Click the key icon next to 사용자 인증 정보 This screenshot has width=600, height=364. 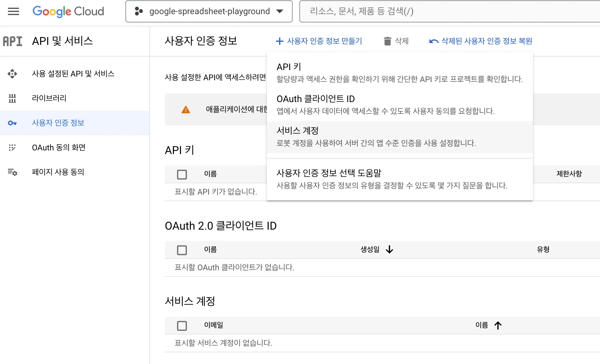13,123
